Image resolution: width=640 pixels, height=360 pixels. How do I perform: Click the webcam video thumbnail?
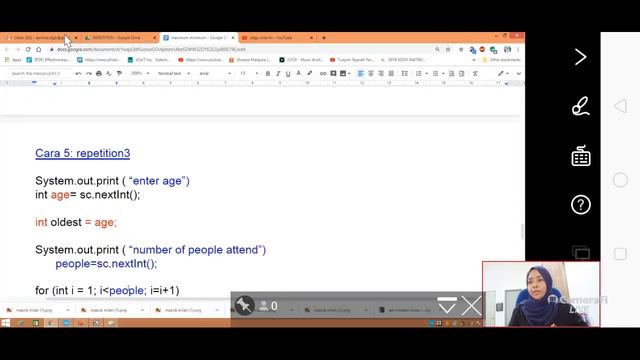[x=541, y=294]
